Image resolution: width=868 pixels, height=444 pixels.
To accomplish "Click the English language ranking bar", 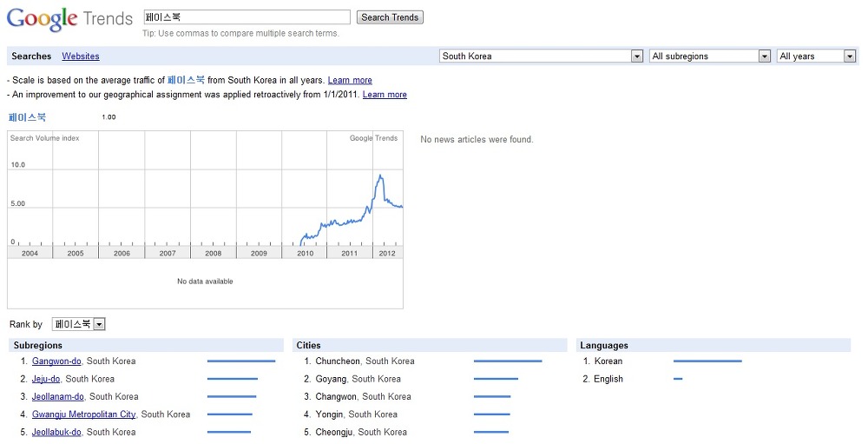I will coord(678,379).
